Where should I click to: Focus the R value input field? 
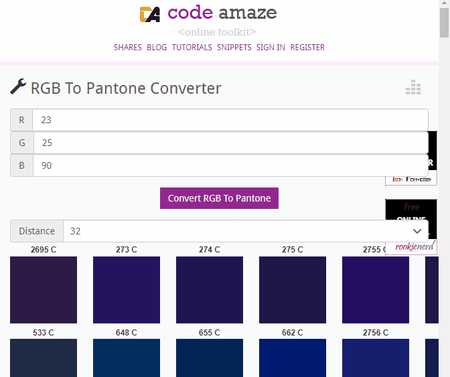pyautogui.click(x=230, y=120)
